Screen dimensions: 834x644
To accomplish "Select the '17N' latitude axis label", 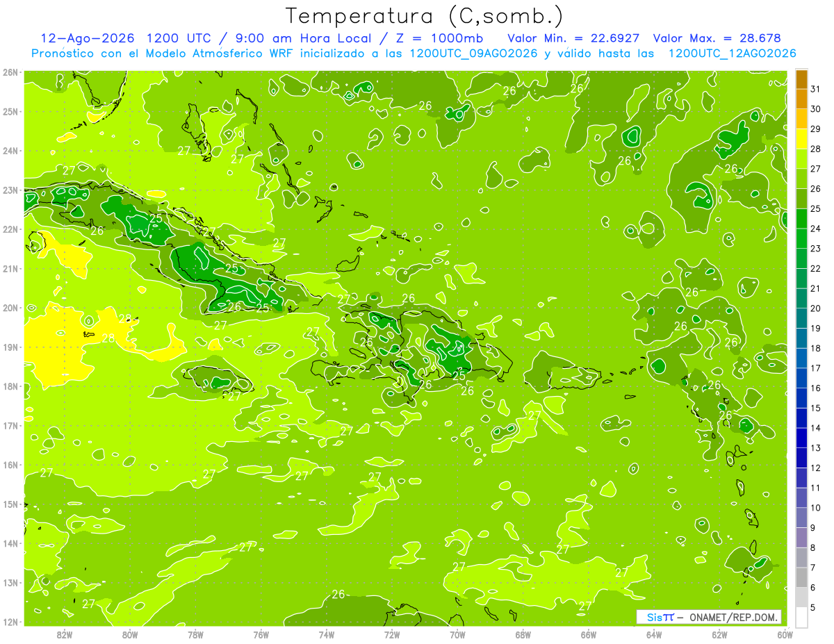I will [10, 425].
